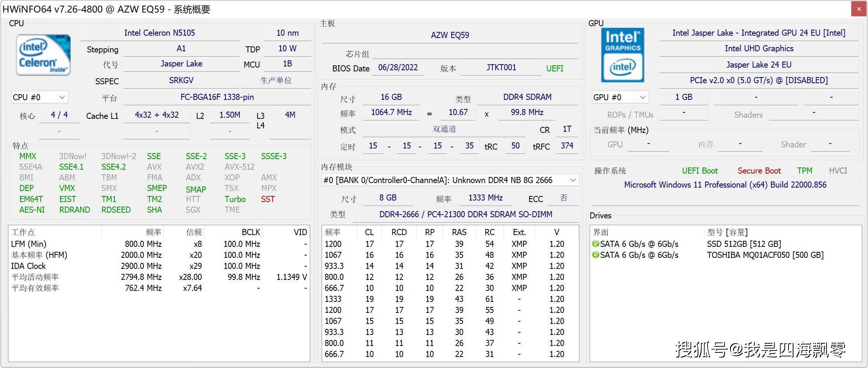Click the SSE4.2 feature flag
Viewport: 868px width, 368px height.
coord(113,167)
